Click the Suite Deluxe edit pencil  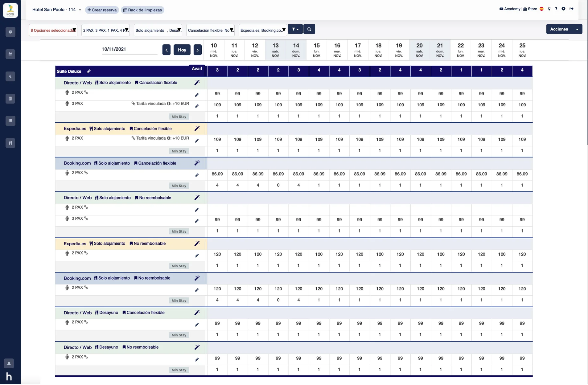(x=89, y=72)
